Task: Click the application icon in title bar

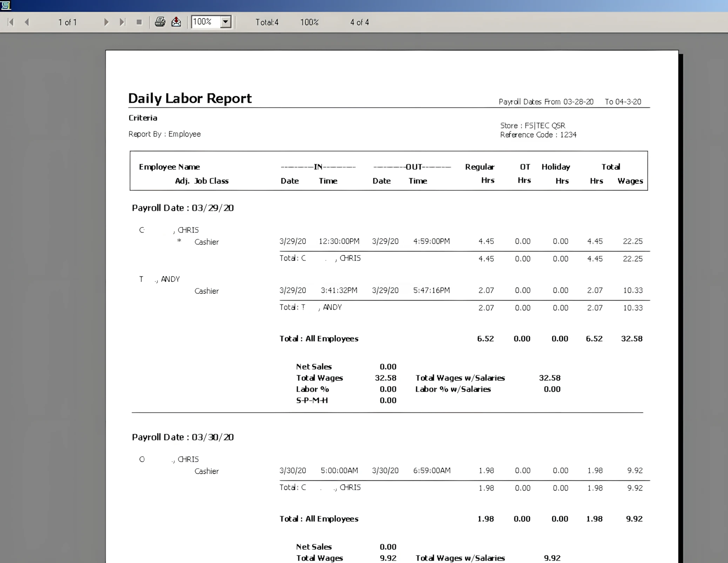Action: point(6,5)
